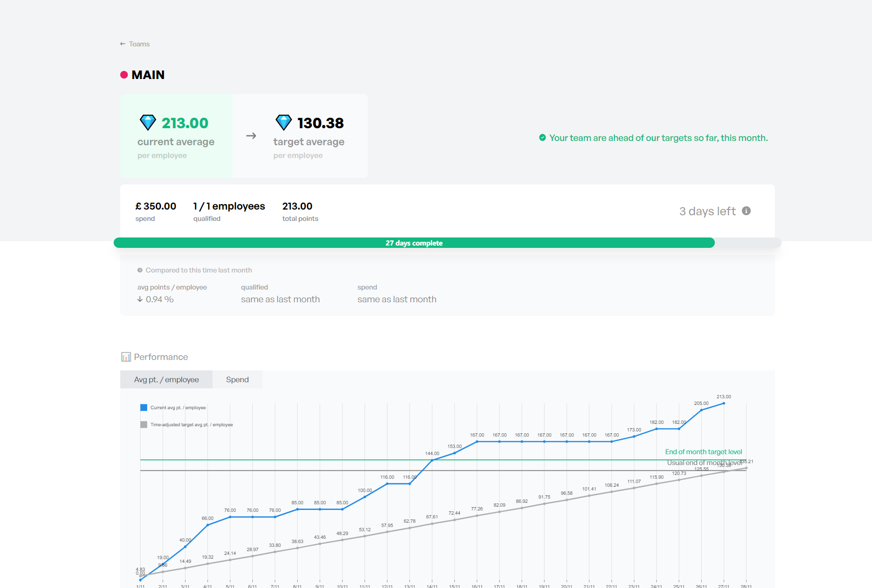
Task: Click the 101.41 target data point
Action: [x=589, y=496]
